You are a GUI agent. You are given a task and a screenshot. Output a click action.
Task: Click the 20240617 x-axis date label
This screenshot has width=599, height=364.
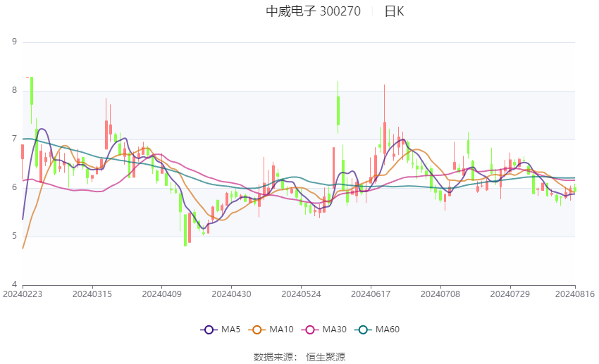[371, 294]
